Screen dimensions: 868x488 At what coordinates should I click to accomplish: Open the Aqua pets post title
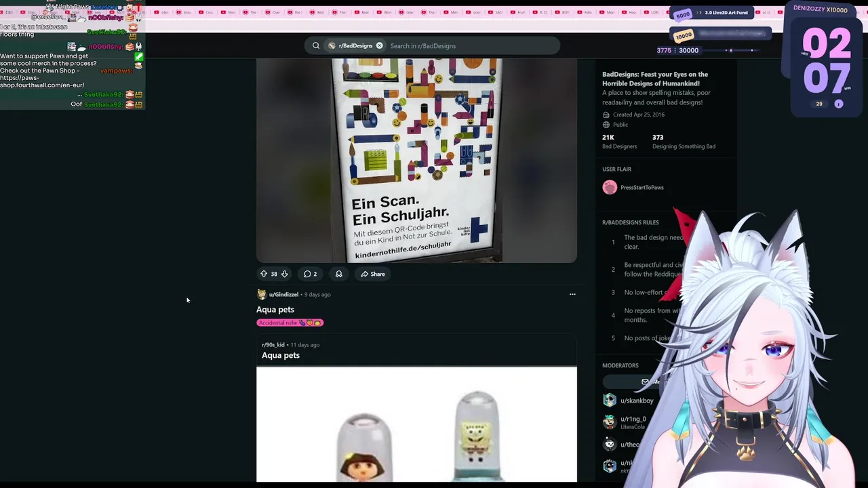click(275, 309)
